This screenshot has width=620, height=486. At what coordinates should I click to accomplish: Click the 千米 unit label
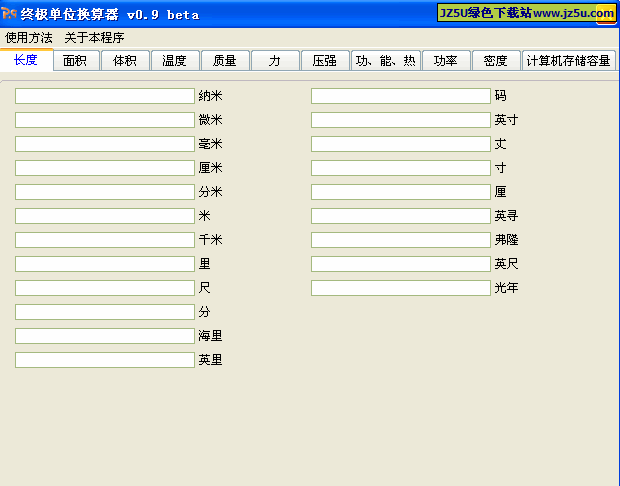(x=210, y=240)
